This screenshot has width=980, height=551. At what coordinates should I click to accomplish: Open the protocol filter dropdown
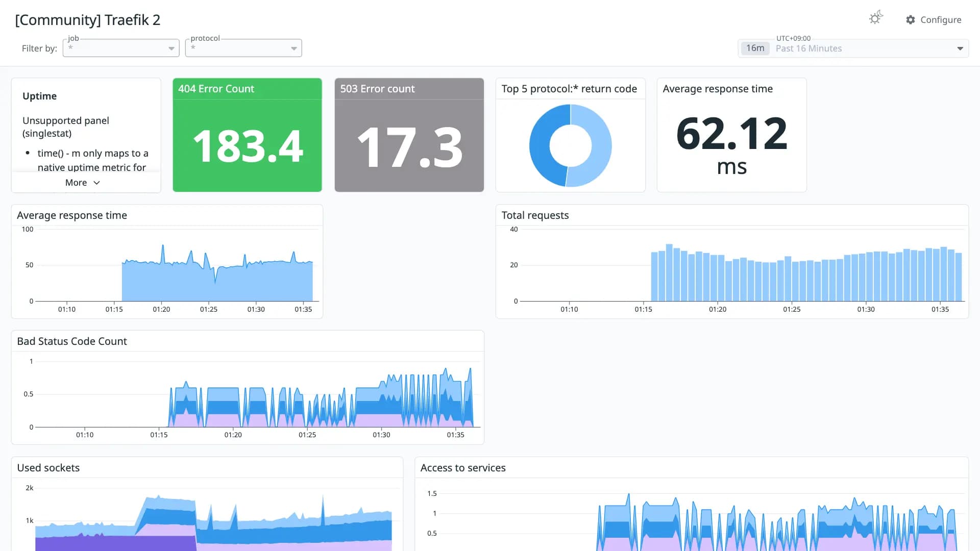click(243, 48)
